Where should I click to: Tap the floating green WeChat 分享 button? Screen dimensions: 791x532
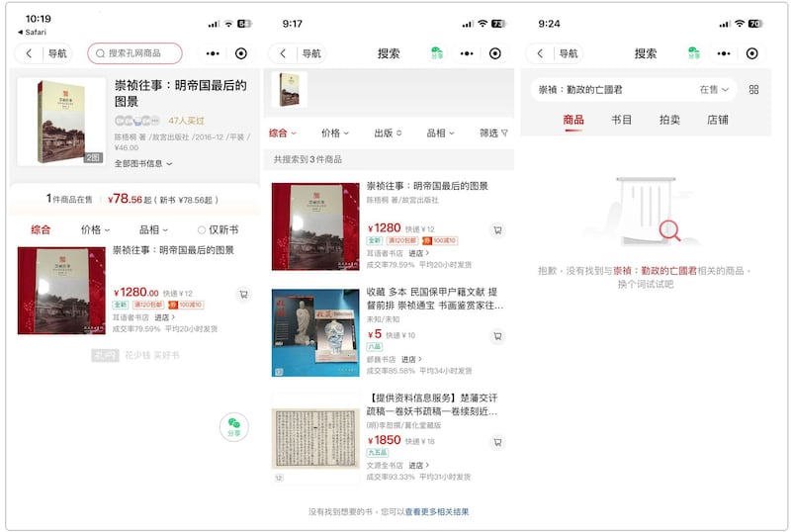click(234, 426)
